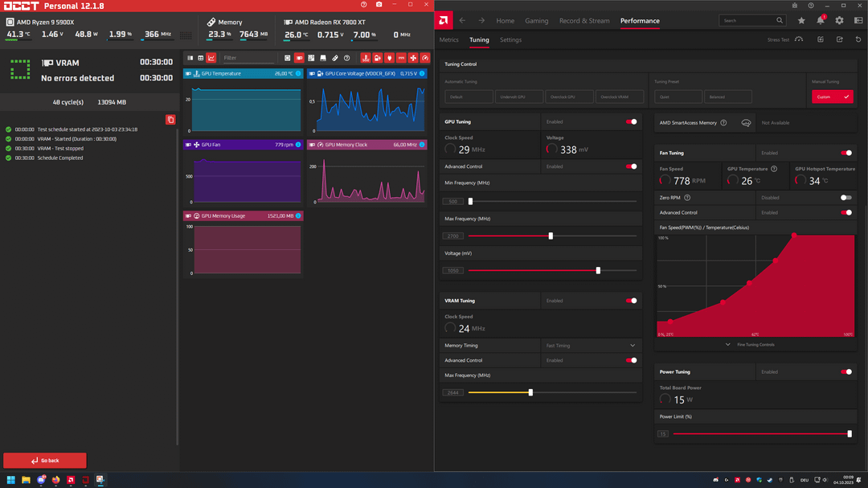The image size is (868, 488).
Task: Click the Go back button
Action: point(45,461)
